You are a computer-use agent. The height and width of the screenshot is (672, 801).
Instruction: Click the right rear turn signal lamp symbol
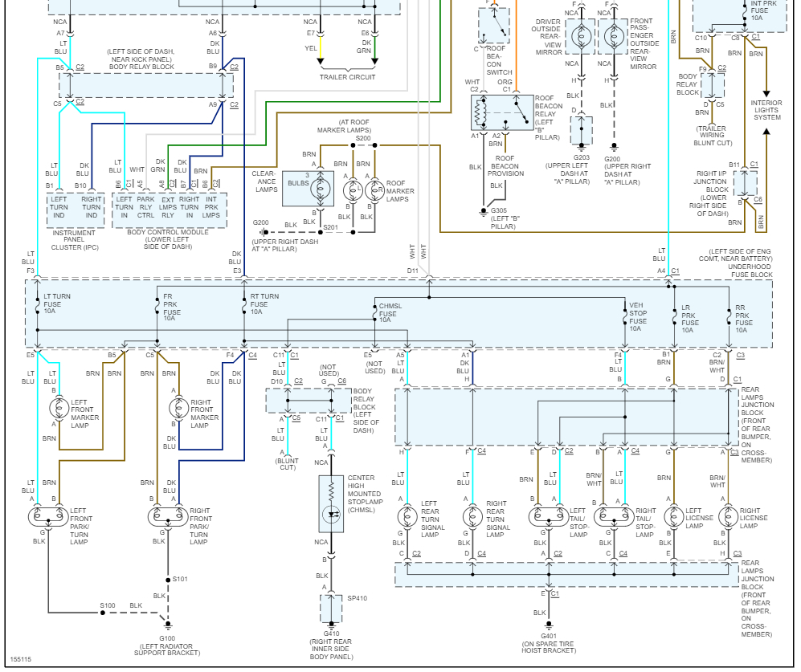coord(472,516)
